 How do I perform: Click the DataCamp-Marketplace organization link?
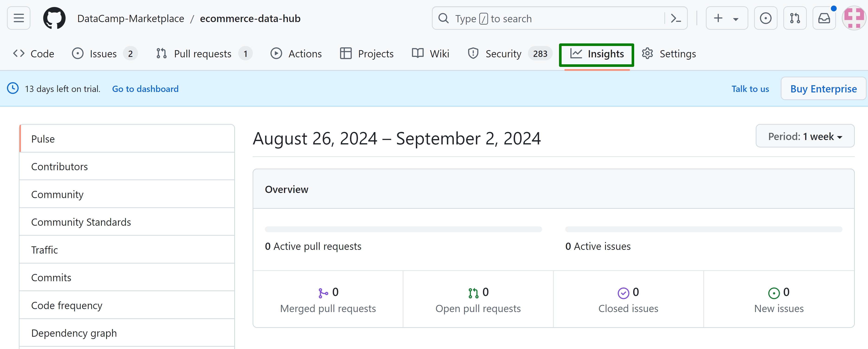coord(131,19)
